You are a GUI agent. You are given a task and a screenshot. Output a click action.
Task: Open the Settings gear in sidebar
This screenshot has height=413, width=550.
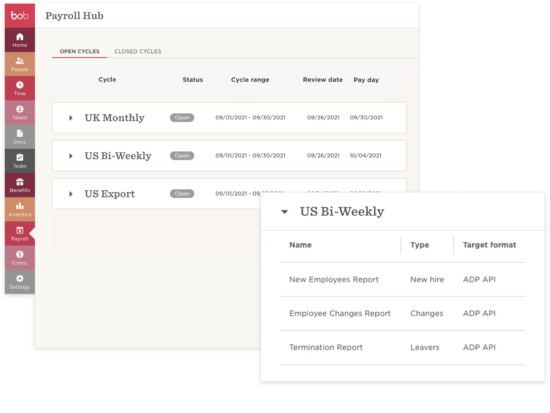(x=20, y=282)
